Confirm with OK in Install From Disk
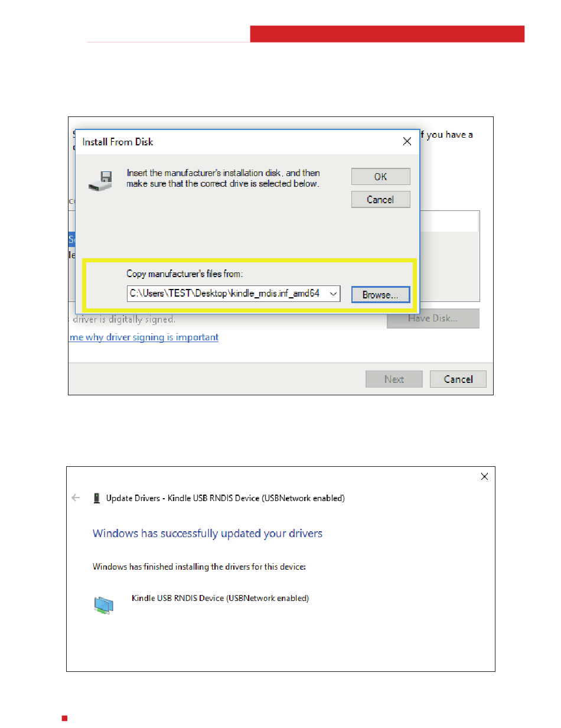The width and height of the screenshot is (561, 728). (380, 177)
